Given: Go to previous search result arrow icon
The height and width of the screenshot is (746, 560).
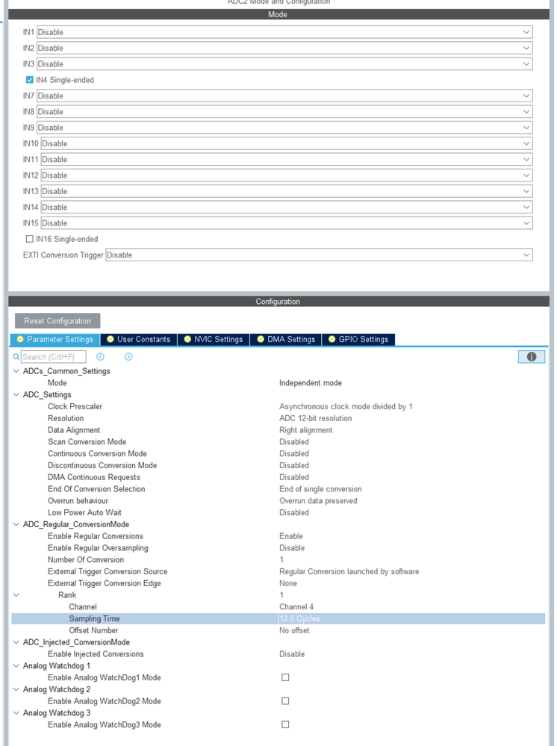Looking at the screenshot, I should [x=100, y=357].
